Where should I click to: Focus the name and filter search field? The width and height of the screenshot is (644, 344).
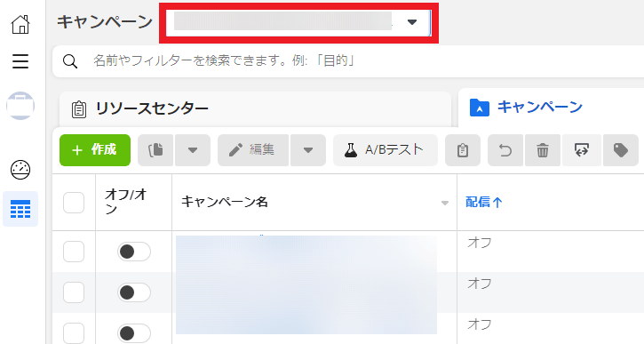coord(348,61)
